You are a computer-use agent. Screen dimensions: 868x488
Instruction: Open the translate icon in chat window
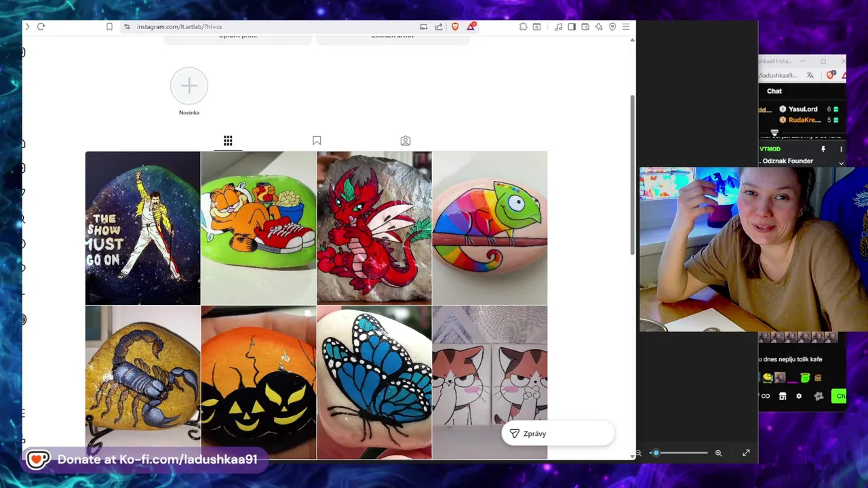810,75
